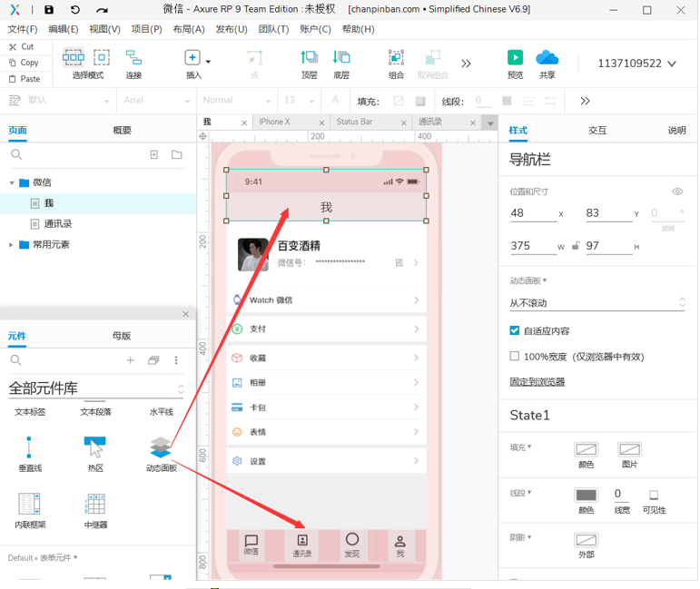The height and width of the screenshot is (589, 700).
Task: Click Add Page icon in pages panel
Action: [154, 155]
